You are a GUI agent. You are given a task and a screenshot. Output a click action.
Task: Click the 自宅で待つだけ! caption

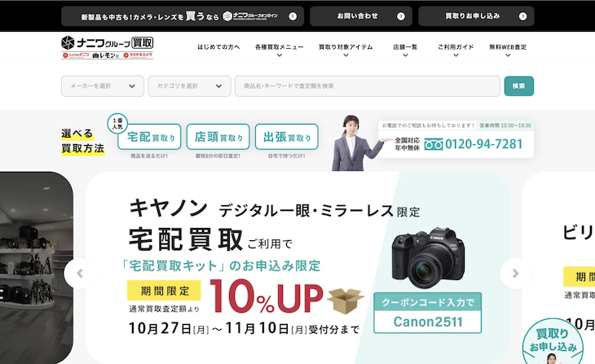click(x=286, y=156)
